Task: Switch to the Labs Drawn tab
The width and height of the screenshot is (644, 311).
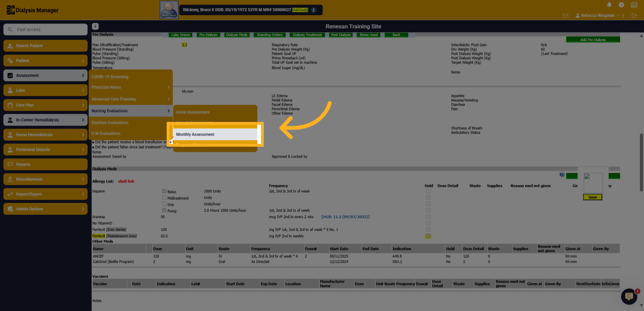Action: tap(181, 35)
